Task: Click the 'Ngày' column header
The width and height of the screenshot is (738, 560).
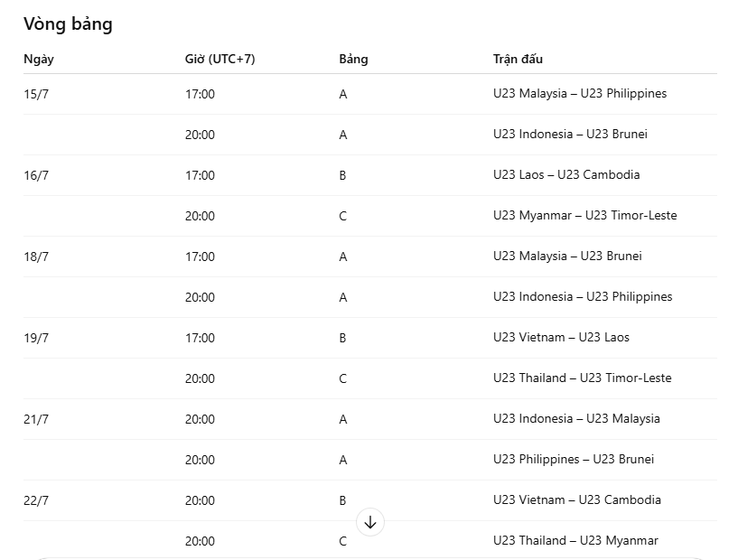Action: click(x=39, y=60)
